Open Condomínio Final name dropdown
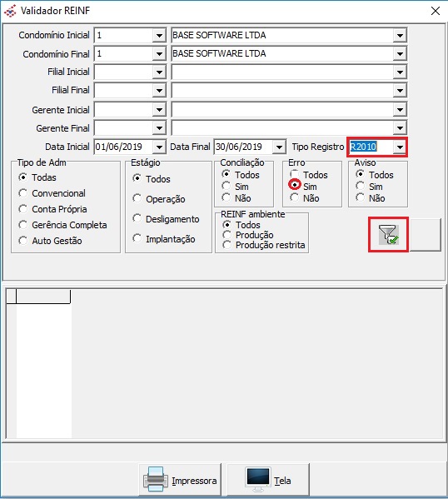 (x=400, y=54)
